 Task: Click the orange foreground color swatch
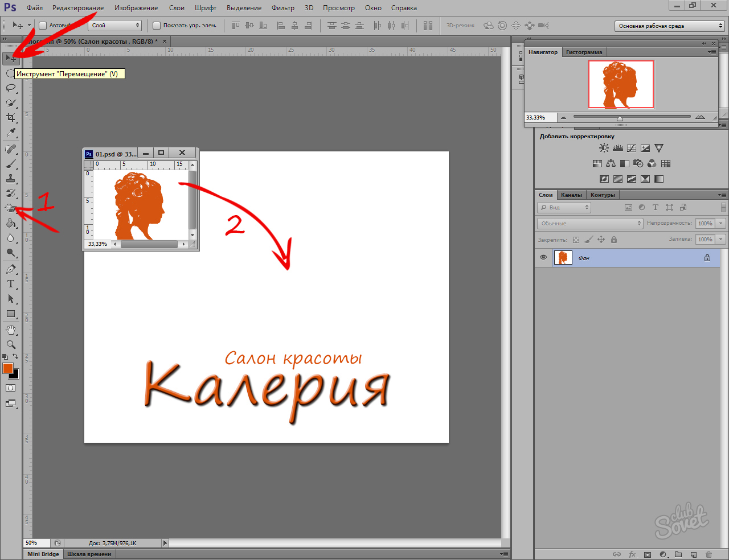click(8, 368)
